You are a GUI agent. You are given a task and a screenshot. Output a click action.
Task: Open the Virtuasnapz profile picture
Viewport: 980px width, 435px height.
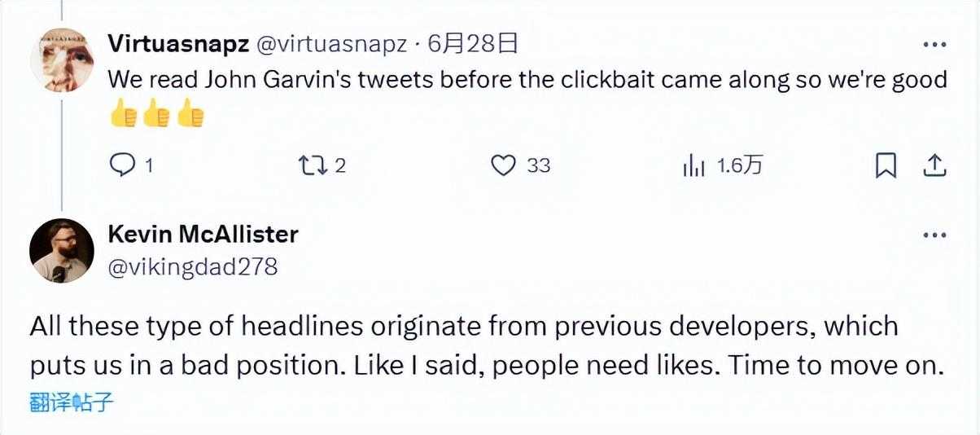[x=62, y=59]
